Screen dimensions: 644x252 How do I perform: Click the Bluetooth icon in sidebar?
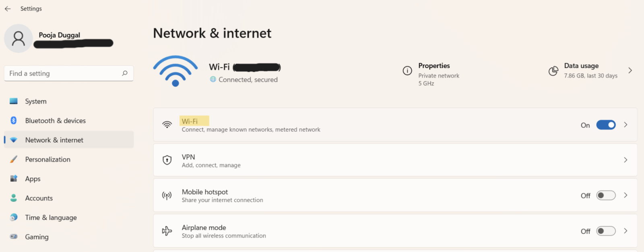click(x=14, y=120)
